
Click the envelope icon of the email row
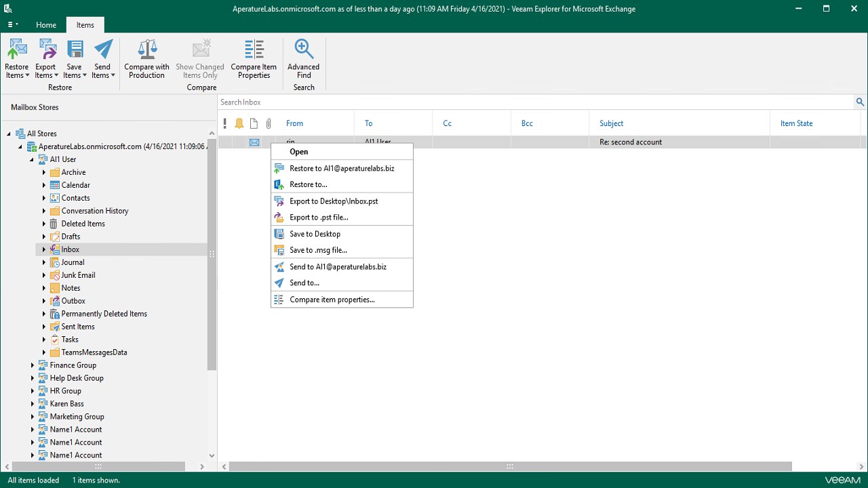point(254,142)
